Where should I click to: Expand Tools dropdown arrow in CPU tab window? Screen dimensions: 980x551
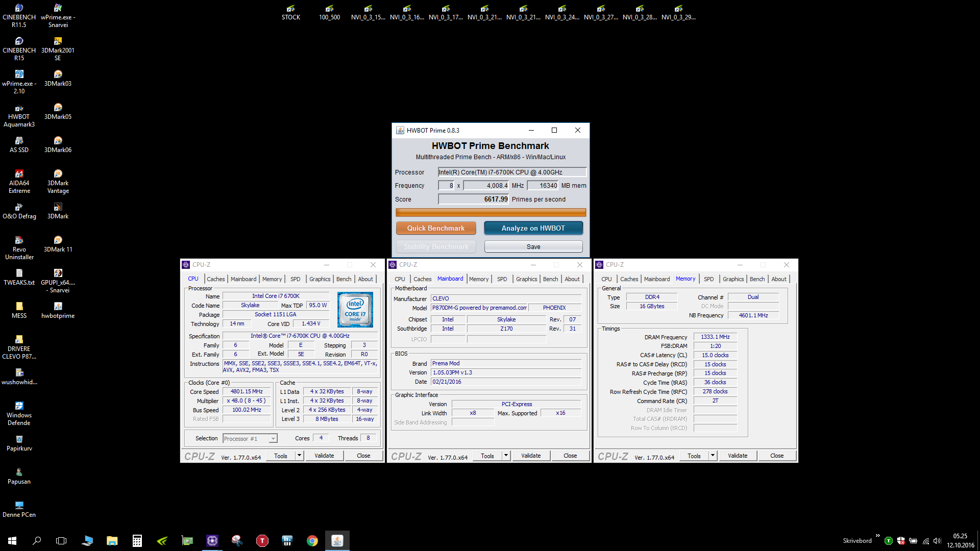(300, 456)
